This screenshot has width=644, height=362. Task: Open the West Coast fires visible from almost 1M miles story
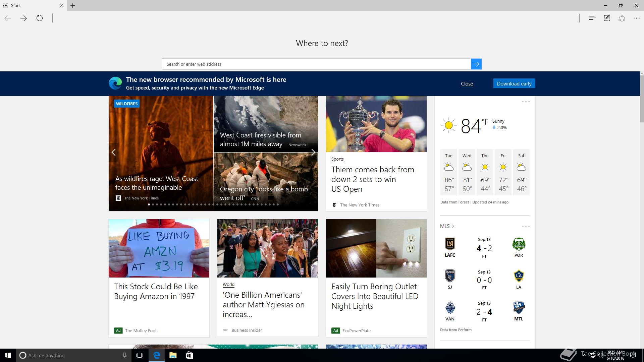click(x=260, y=139)
